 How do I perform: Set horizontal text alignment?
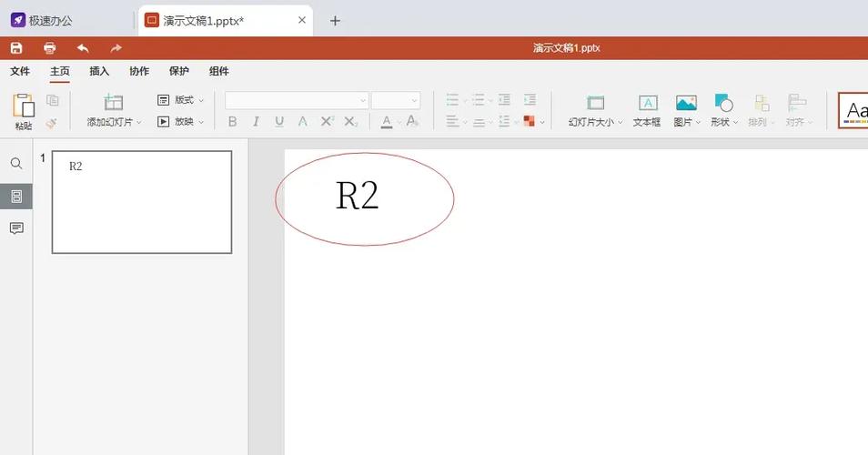[452, 121]
